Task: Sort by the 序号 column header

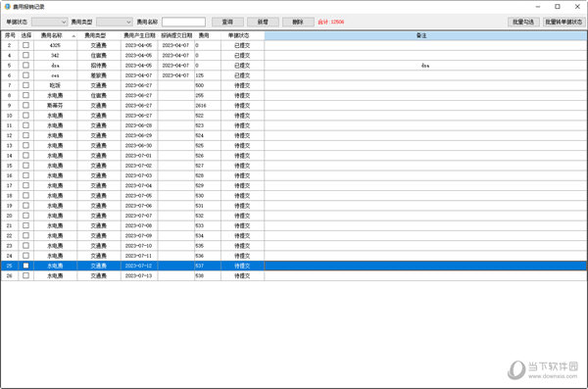Action: [10, 35]
